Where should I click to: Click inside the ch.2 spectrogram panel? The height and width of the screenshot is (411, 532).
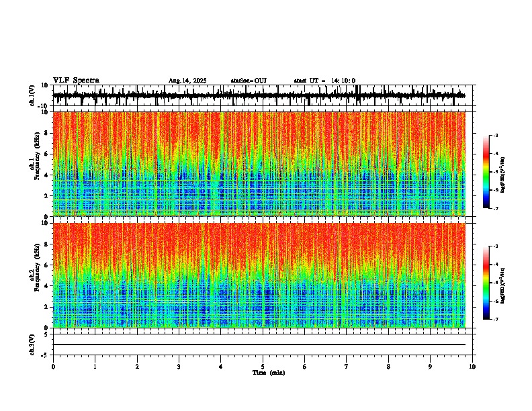(259, 275)
